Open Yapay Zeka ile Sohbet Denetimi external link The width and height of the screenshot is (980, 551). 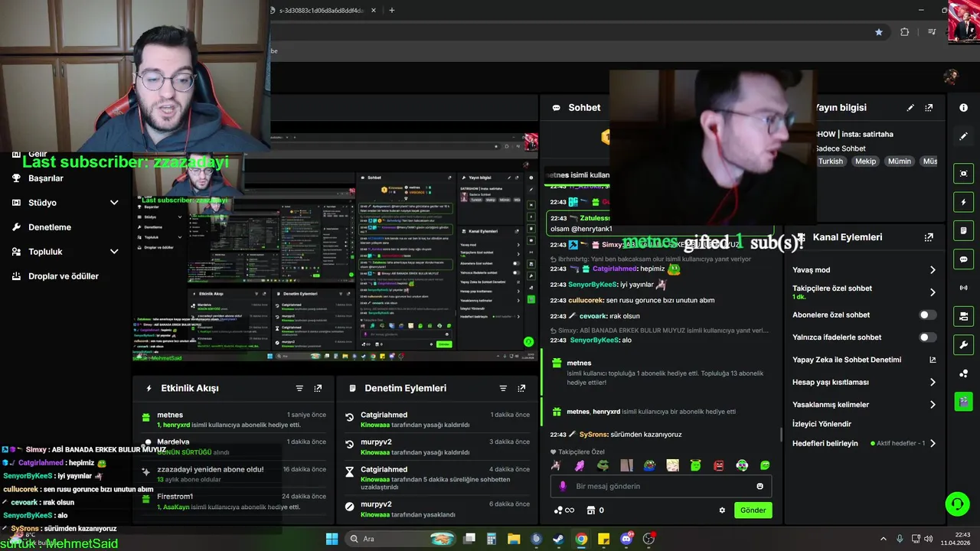pos(933,360)
